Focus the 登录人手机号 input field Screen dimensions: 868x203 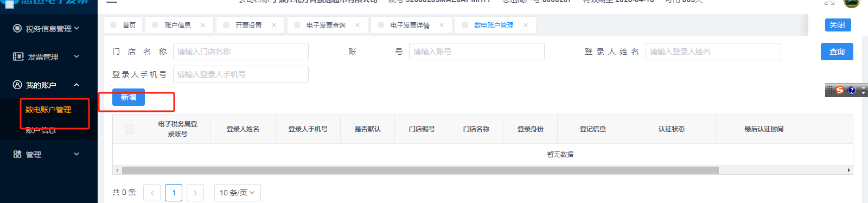(x=241, y=74)
